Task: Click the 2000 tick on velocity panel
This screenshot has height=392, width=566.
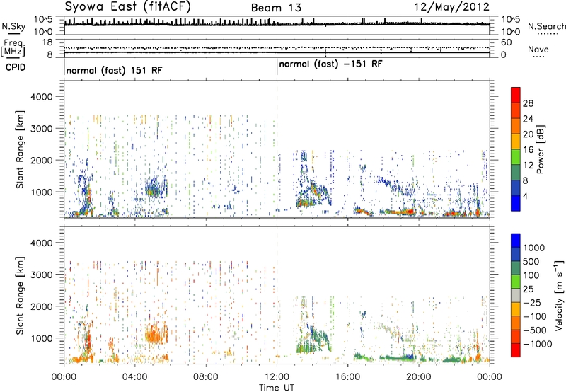Action: (42, 306)
